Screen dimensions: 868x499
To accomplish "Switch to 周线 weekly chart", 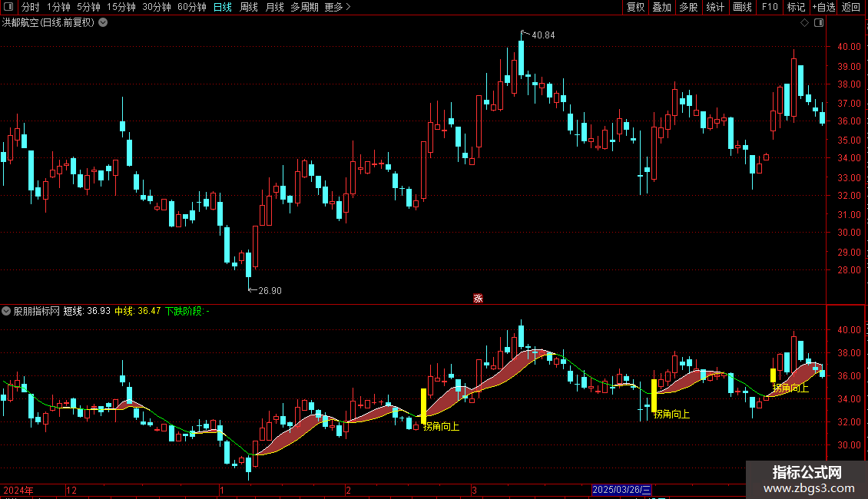I will [x=249, y=7].
